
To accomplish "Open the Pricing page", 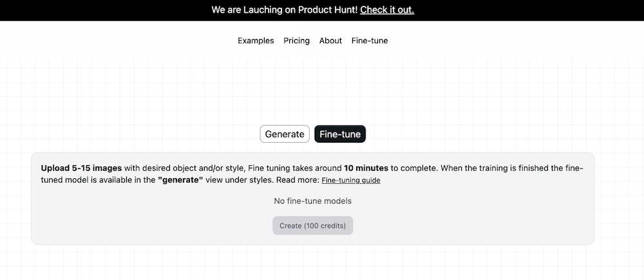I will tap(296, 40).
